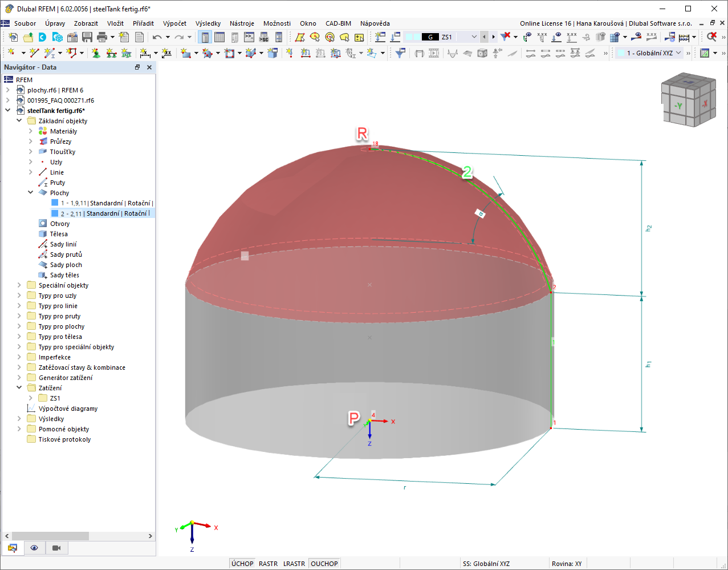The width and height of the screenshot is (728, 570).
Task: Open the Zobrazit menu
Action: (86, 23)
